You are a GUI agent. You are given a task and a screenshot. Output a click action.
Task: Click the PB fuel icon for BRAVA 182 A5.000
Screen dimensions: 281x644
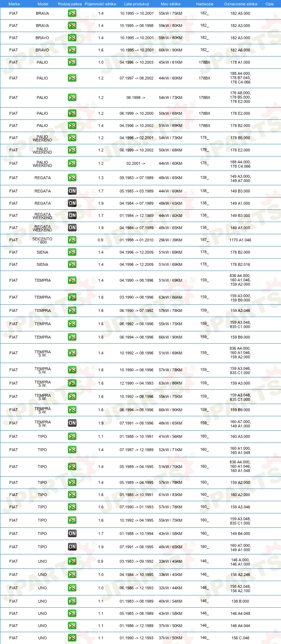pos(72,13)
